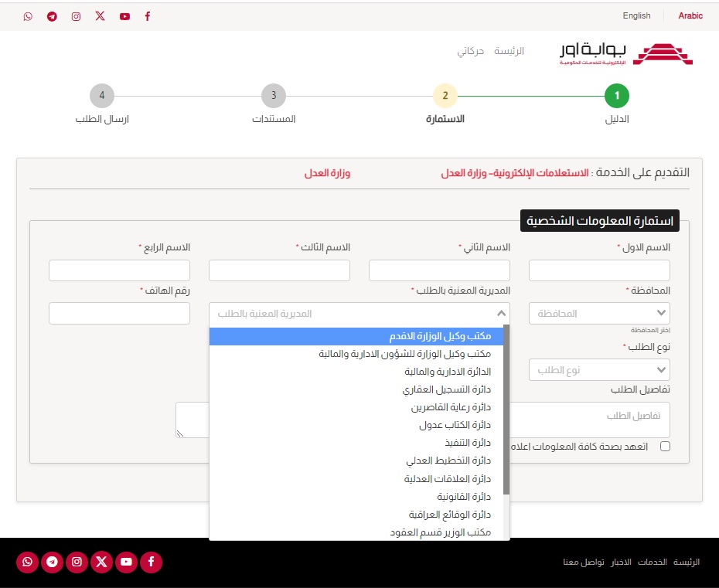719x588 pixels.
Task: Click step 2 الاستمارة circle
Action: 445,95
